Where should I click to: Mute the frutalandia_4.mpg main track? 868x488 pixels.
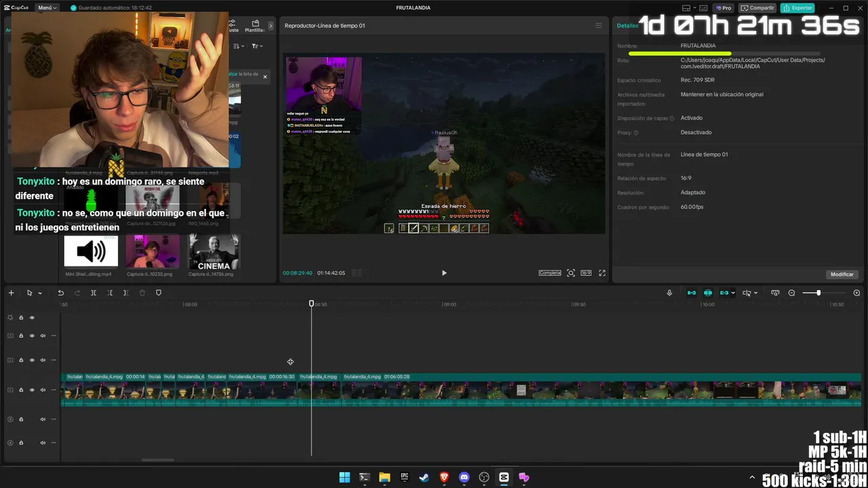(x=43, y=390)
